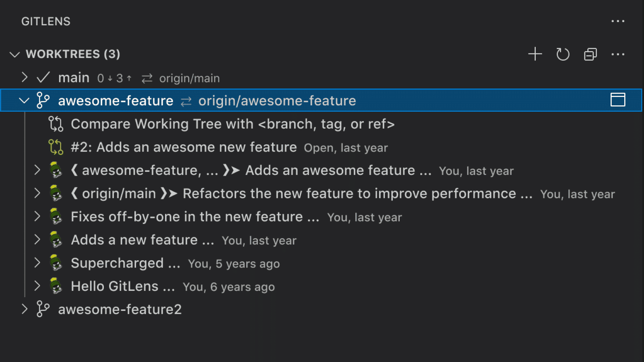Open 'Compare Working Tree with <branch, tag, or ref>'
Viewport: 644px width, 362px height.
tap(233, 124)
